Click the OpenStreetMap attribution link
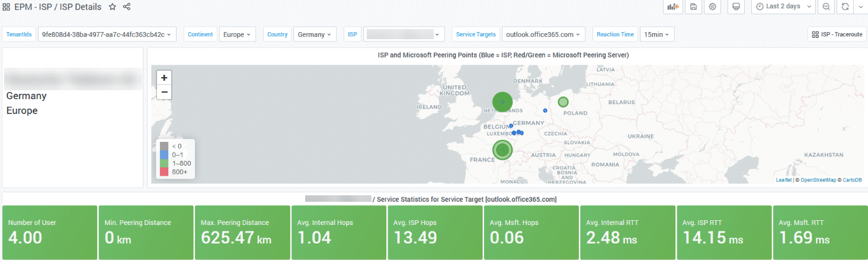The height and width of the screenshot is (260, 868). pos(818,180)
